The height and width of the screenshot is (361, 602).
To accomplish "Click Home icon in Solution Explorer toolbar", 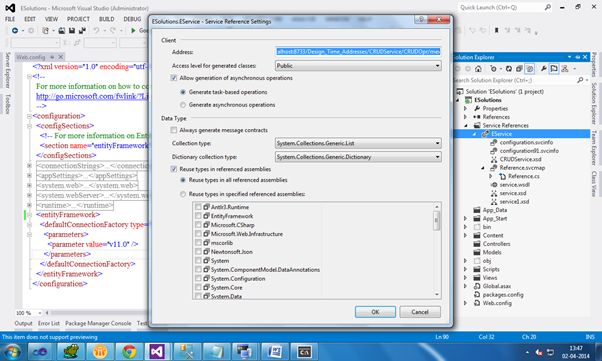I will click(478, 69).
